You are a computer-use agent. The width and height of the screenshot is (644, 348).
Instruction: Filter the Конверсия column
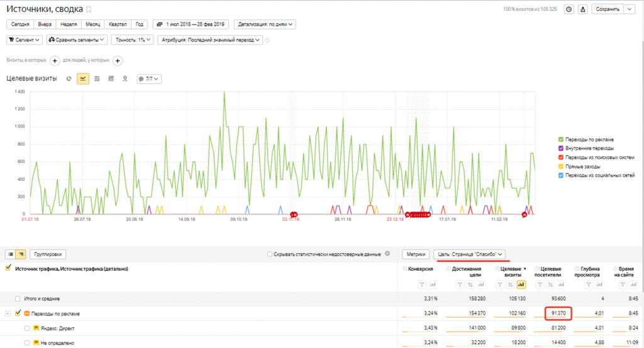(422, 285)
